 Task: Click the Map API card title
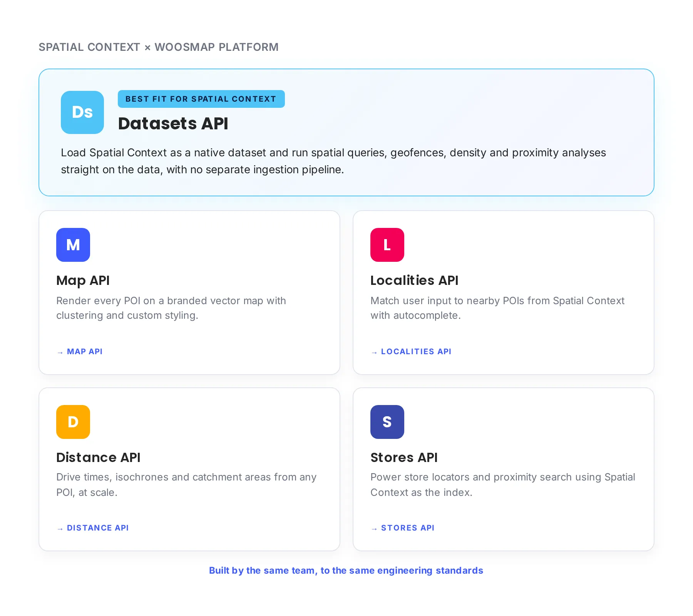point(83,280)
